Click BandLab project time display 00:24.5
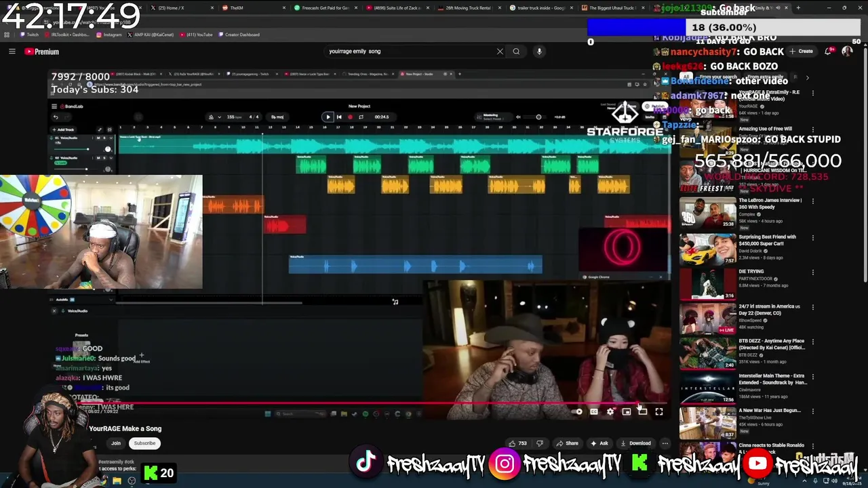868x488 pixels. click(382, 117)
